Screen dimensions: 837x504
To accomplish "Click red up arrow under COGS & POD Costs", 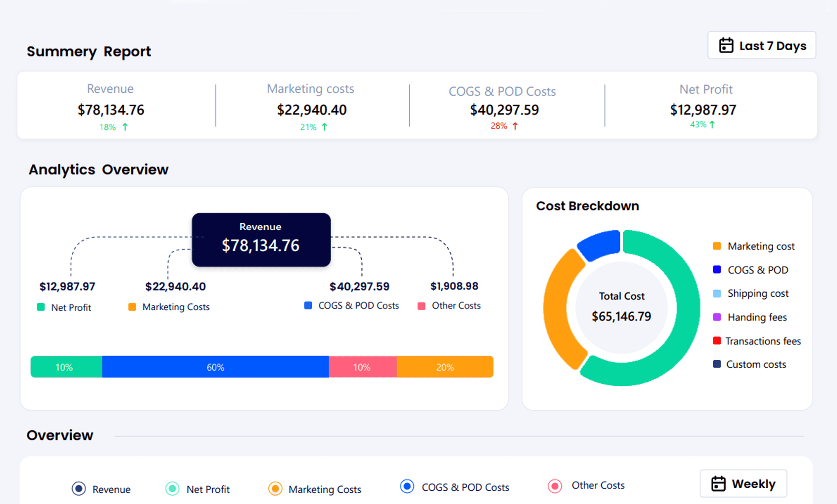I will point(515,126).
